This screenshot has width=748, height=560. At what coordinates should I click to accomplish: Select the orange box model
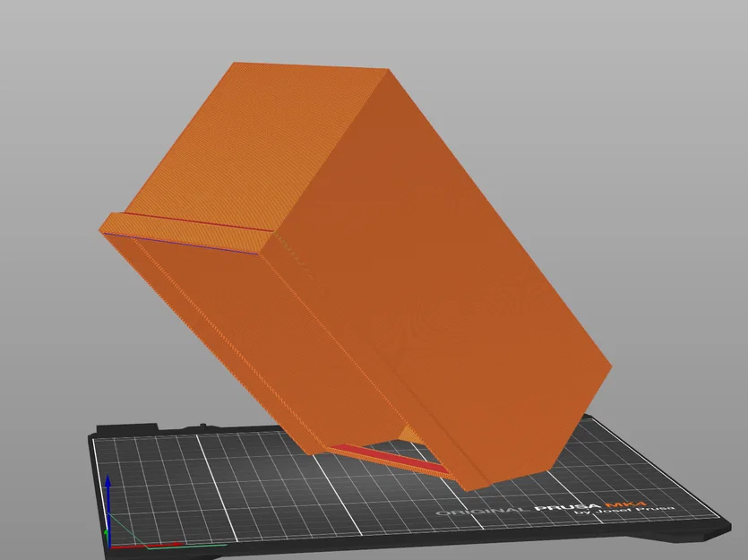[358, 251]
